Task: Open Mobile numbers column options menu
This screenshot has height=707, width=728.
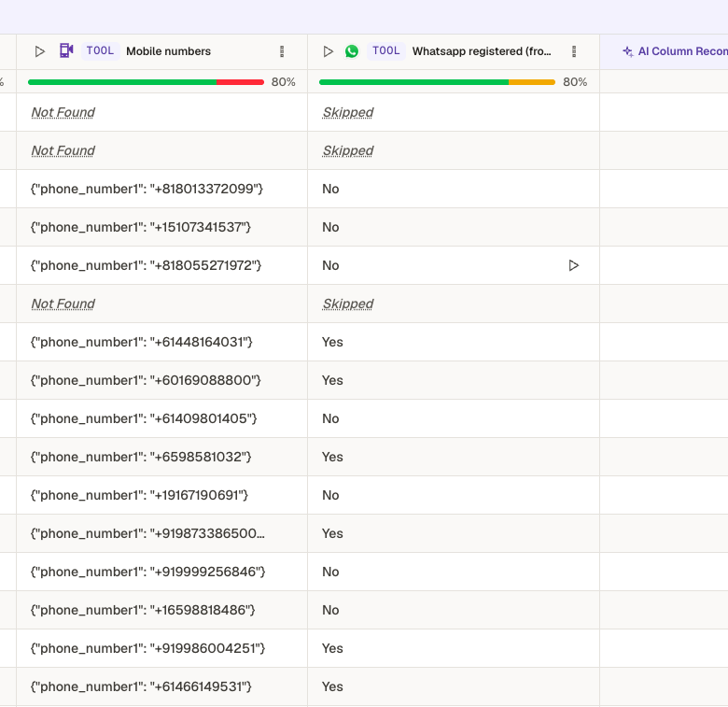Action: click(282, 51)
